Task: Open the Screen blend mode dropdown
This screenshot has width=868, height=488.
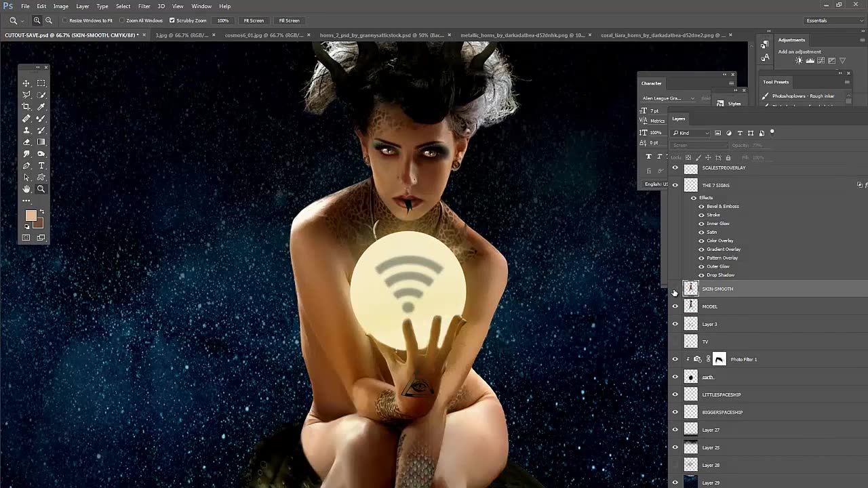Action: [x=698, y=145]
